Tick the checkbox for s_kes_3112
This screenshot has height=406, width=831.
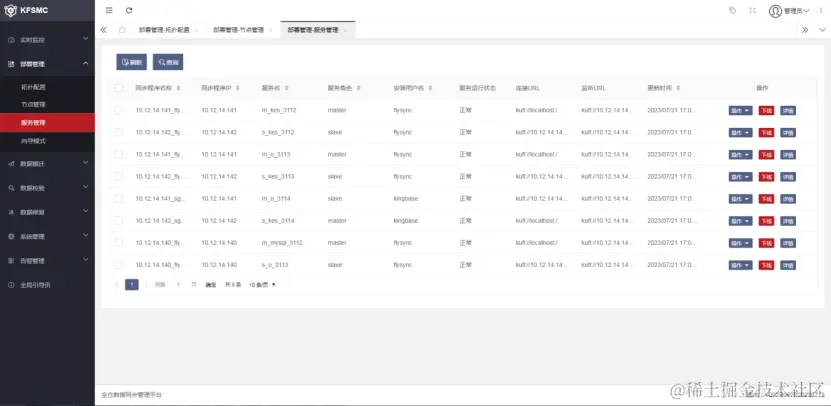point(119,132)
